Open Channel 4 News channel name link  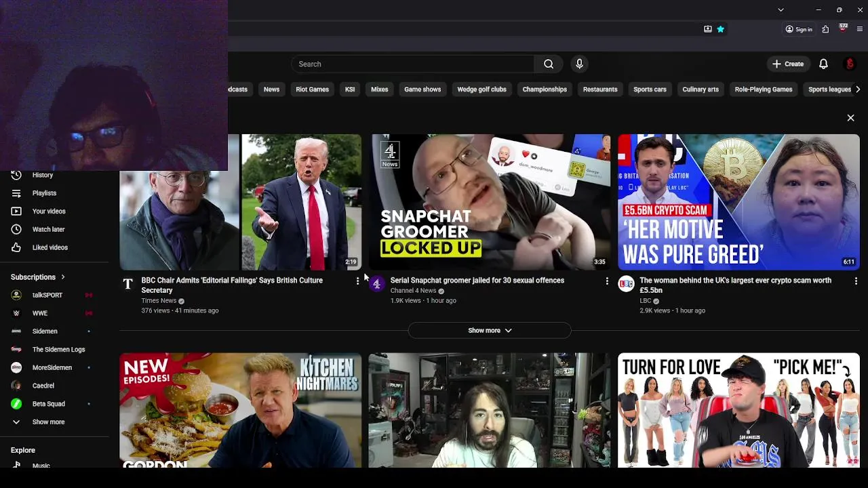413,291
